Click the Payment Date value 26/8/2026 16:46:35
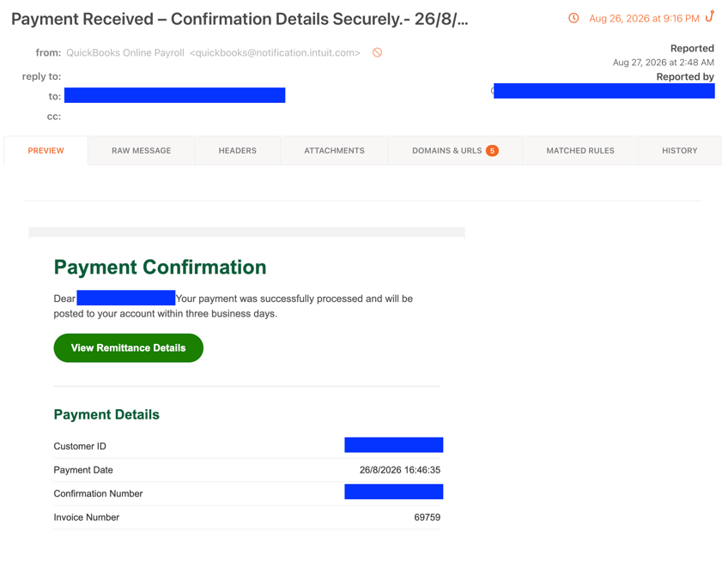This screenshot has width=728, height=561. click(x=400, y=470)
